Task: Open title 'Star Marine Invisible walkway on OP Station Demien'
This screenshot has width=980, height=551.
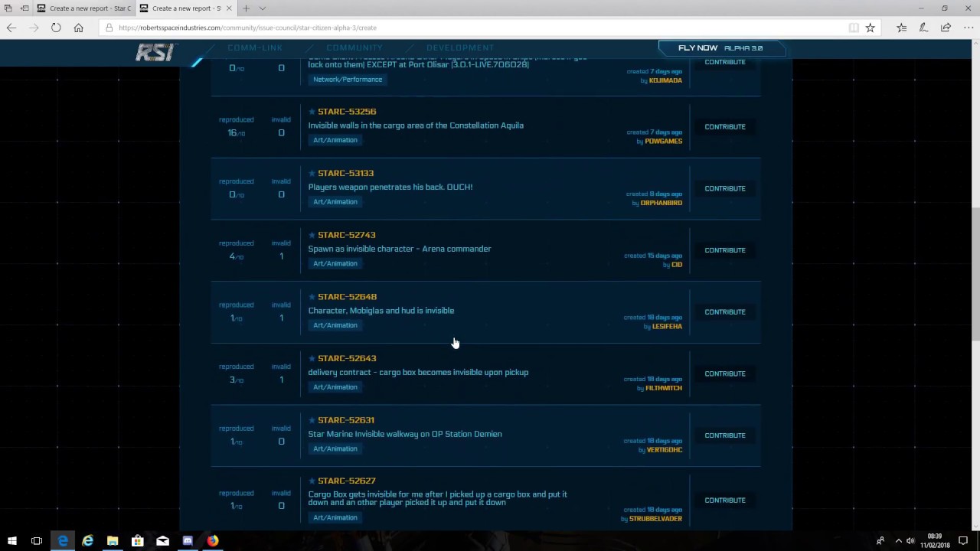Action: click(x=405, y=434)
